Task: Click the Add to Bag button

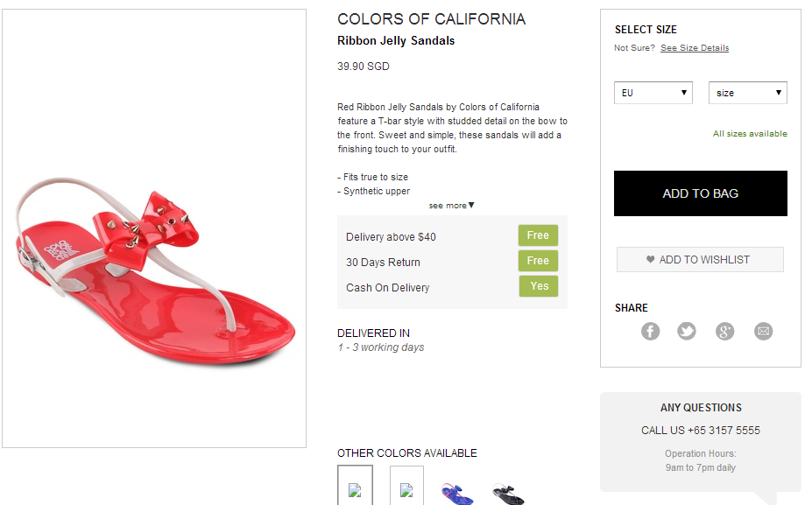Action: coord(700,193)
